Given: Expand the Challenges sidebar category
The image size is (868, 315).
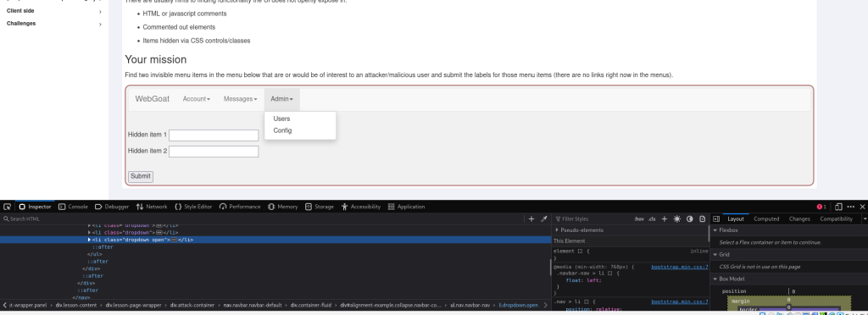Looking at the screenshot, I should click(100, 24).
